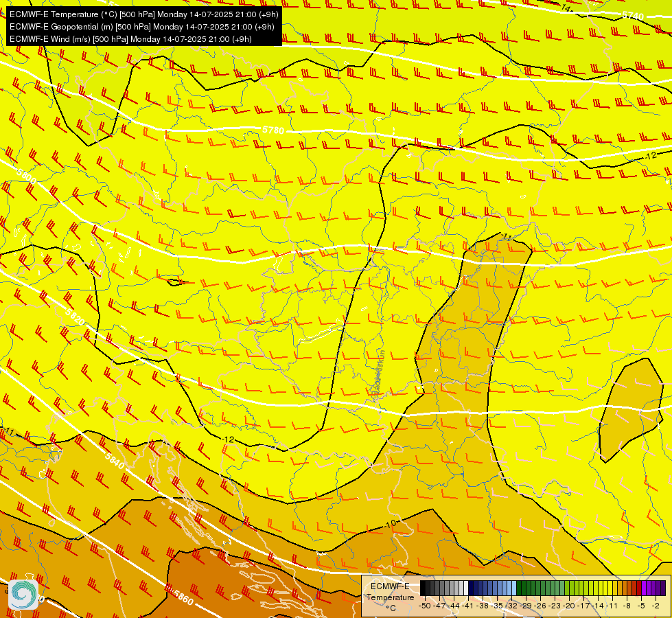Click the ECMWF-E Temperature 500 hPa title line
This screenshot has height=618, width=672.
click(143, 14)
